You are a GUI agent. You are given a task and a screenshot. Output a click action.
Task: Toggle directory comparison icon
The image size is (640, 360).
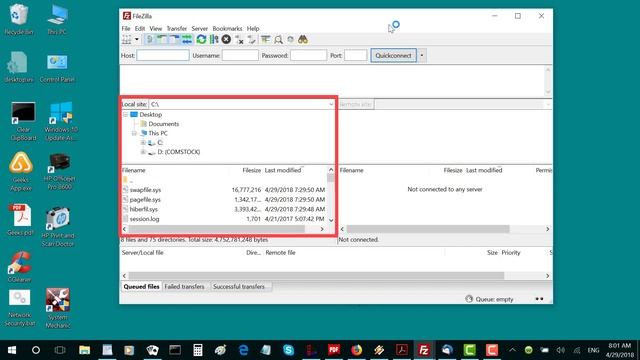[x=278, y=40]
